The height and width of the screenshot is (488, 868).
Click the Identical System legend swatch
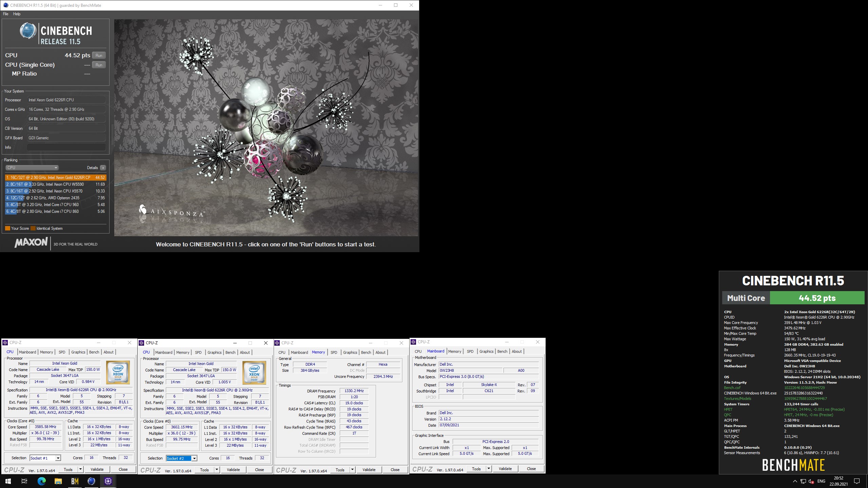(33, 228)
